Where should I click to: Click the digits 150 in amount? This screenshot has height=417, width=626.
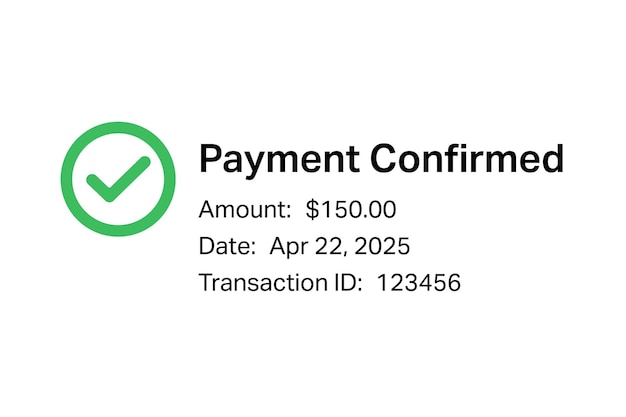[x=342, y=209]
